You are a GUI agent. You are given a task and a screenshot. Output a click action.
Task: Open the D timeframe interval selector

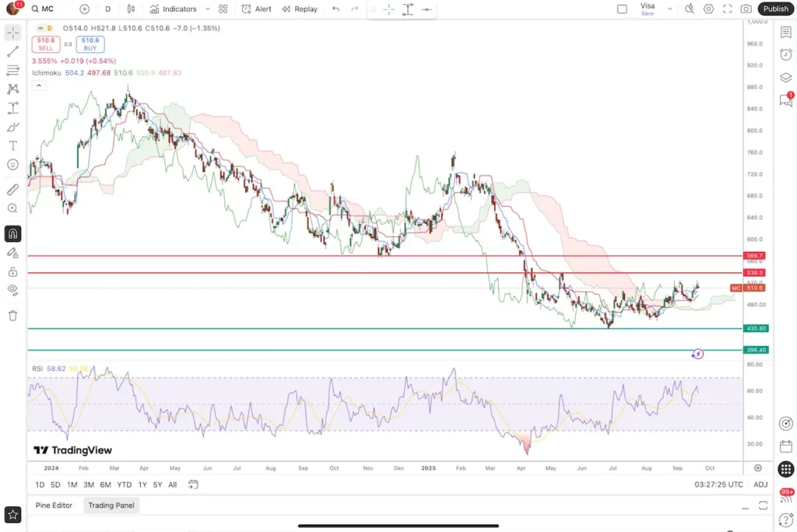click(x=107, y=9)
